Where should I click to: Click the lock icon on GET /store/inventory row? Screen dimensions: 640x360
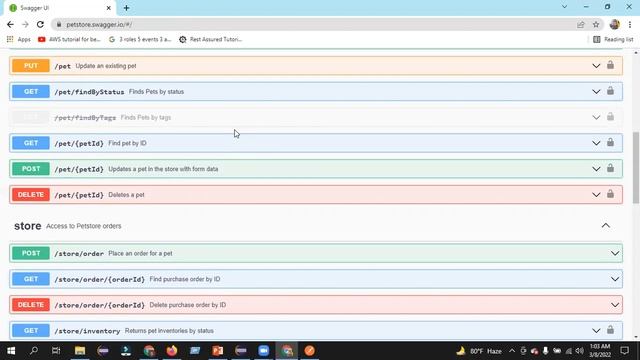pyautogui.click(x=610, y=330)
